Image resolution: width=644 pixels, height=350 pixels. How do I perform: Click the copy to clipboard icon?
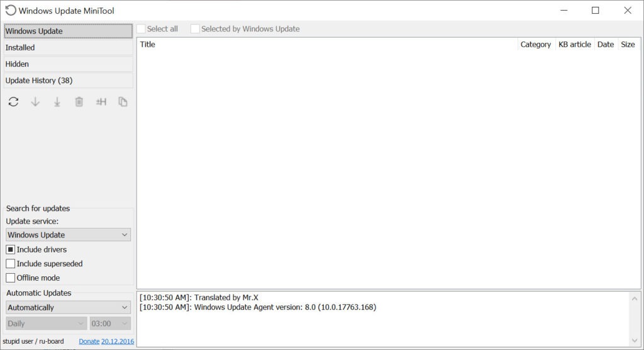click(x=123, y=101)
